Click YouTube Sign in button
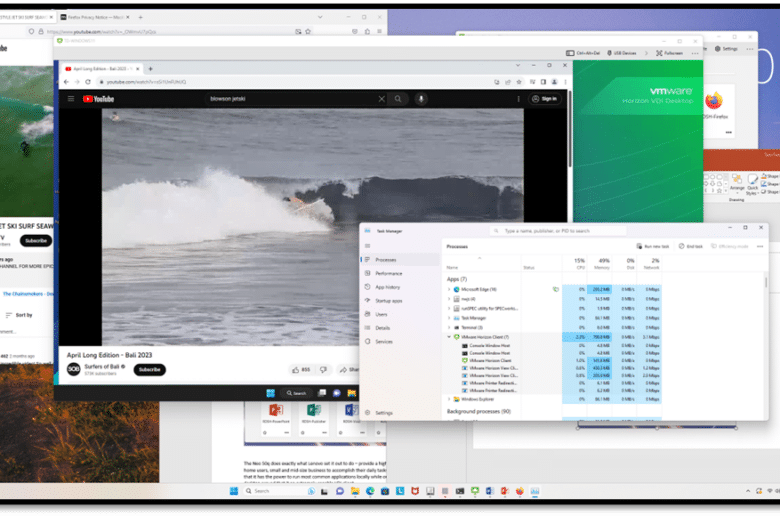Viewport: 780px width, 516px height. pos(545,99)
